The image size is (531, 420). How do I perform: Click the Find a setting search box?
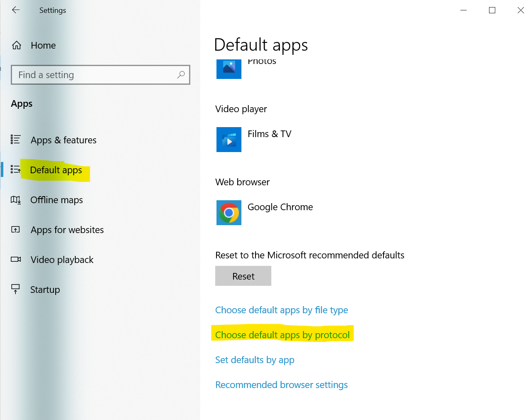click(96, 75)
